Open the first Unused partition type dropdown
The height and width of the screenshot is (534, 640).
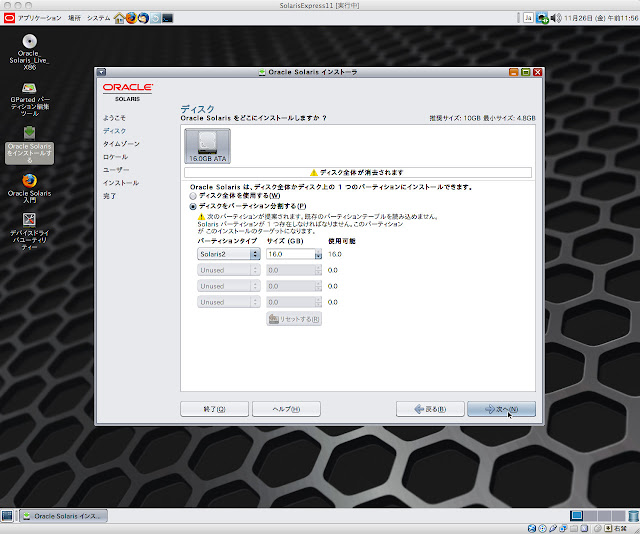229,270
